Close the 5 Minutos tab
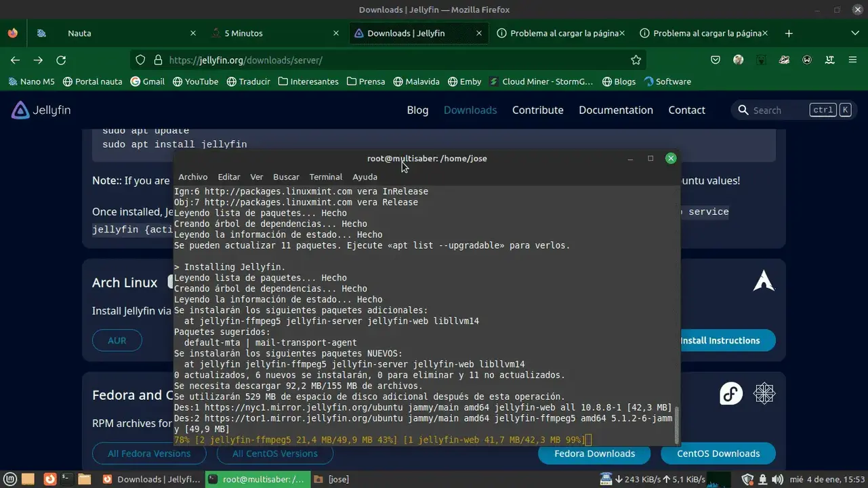Viewport: 868px width, 488px height. point(337,33)
